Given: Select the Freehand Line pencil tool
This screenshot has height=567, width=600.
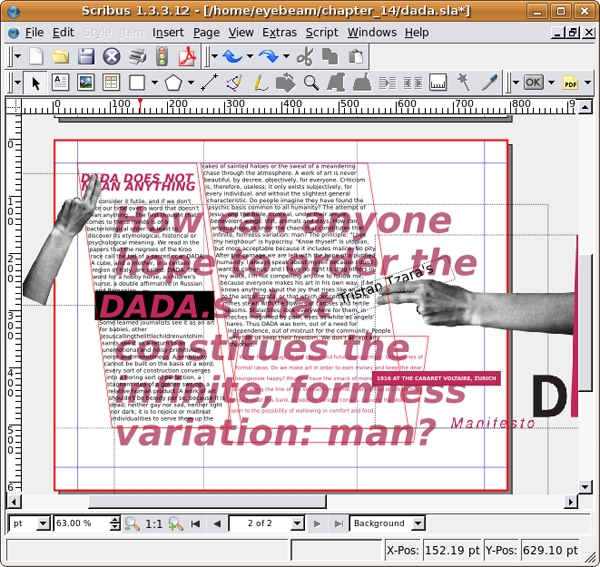Looking at the screenshot, I should pyautogui.click(x=261, y=83).
